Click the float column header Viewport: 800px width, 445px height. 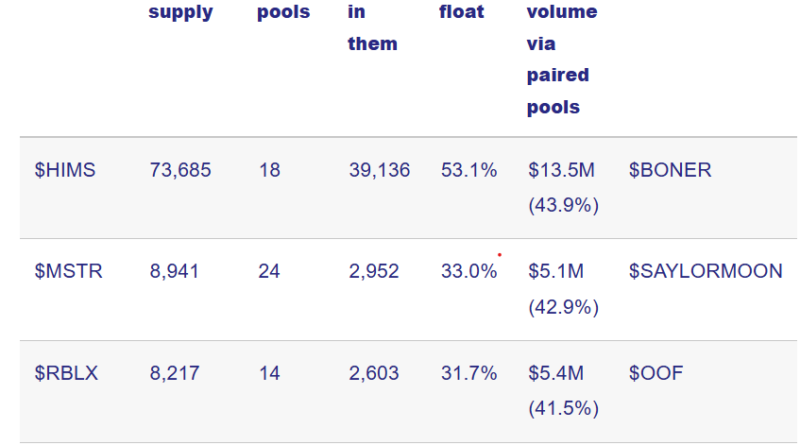461,11
